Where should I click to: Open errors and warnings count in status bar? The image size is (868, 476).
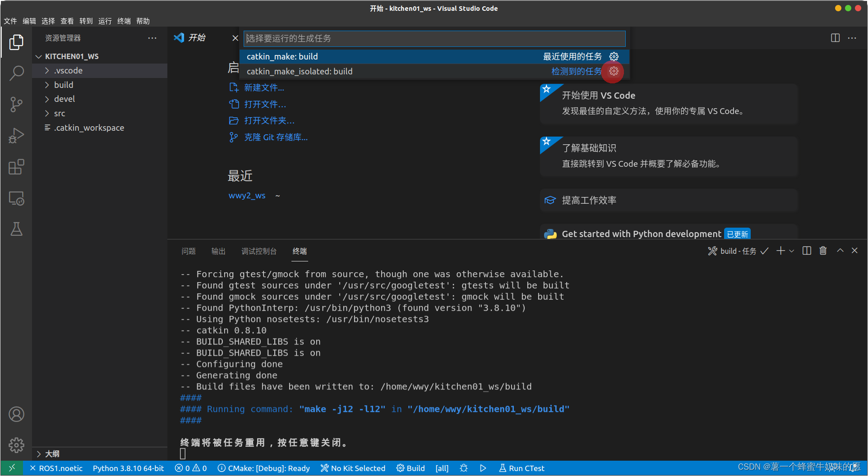click(x=191, y=468)
